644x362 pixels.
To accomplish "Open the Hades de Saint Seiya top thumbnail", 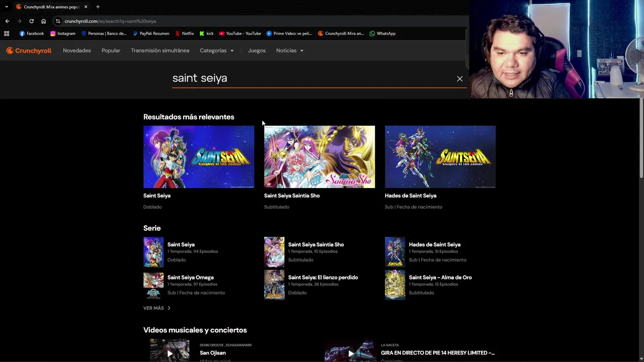I will click(x=440, y=157).
